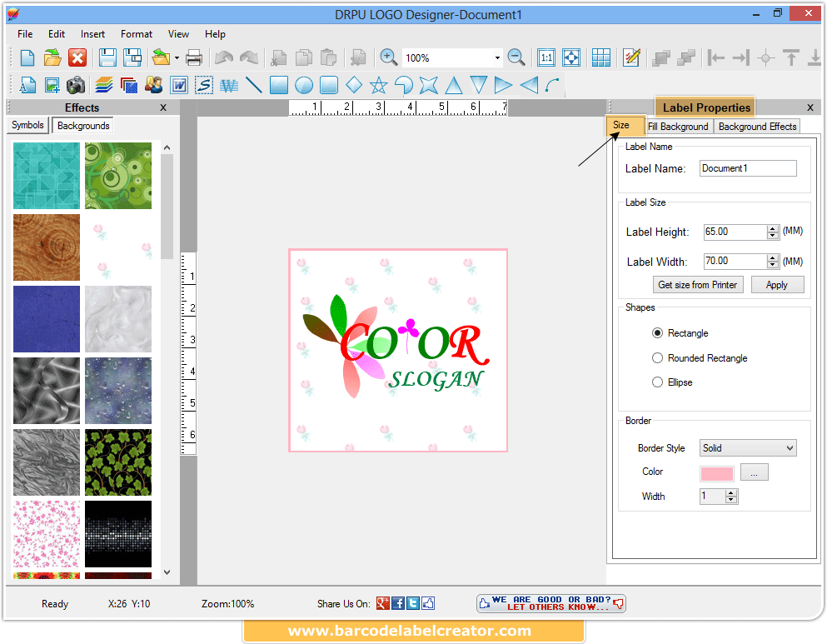The image size is (827, 644).
Task: Click the camera capture icon
Action: [77, 85]
